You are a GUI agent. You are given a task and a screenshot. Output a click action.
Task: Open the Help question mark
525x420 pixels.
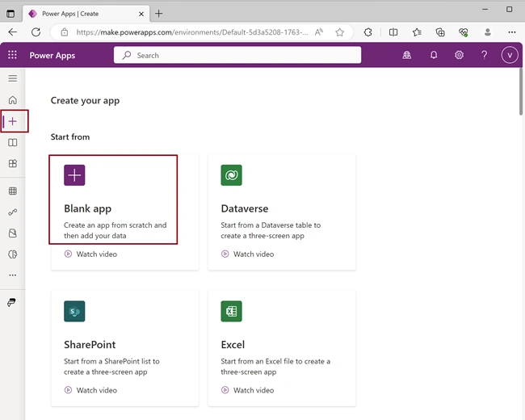point(484,55)
